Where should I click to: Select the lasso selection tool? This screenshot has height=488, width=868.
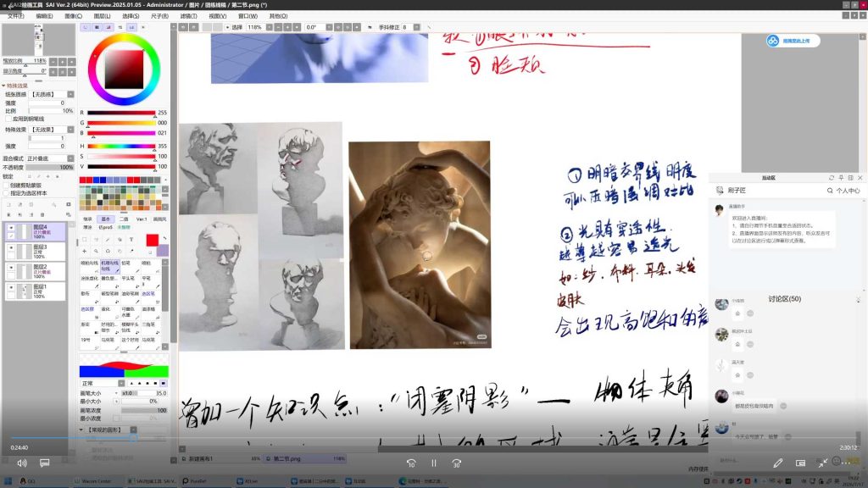tap(97, 240)
